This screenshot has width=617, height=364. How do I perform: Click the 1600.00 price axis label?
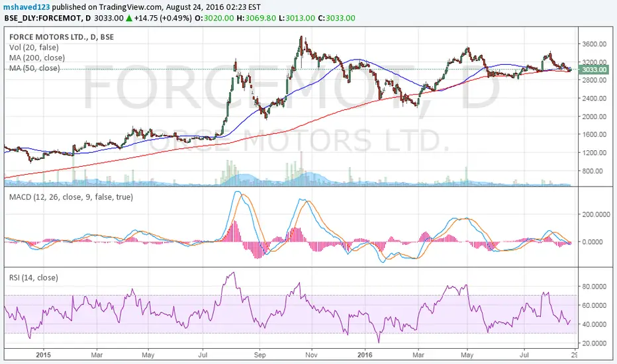click(594, 134)
